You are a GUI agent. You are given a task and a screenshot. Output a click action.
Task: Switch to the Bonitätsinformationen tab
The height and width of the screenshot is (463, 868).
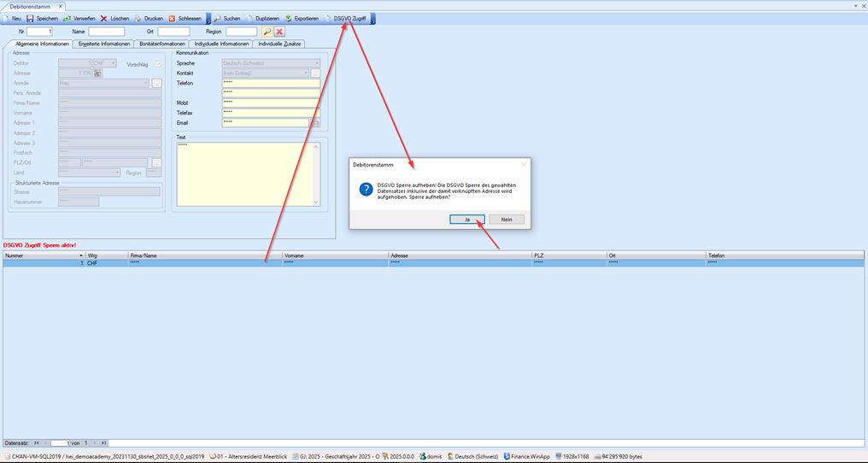[162, 44]
